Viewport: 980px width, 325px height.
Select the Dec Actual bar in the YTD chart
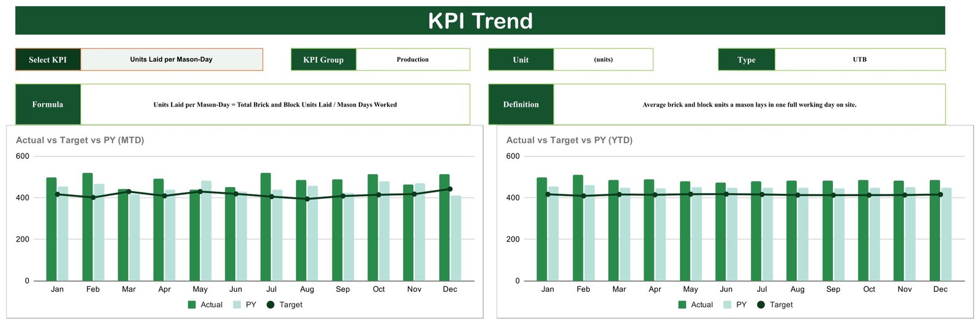(x=935, y=231)
